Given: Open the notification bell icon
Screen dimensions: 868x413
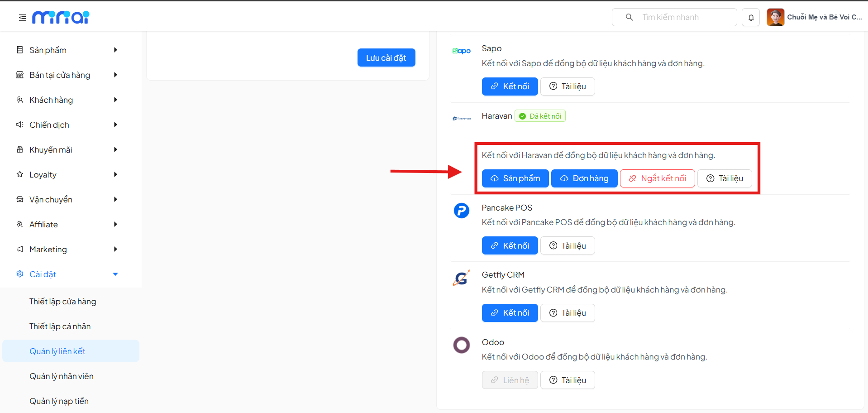Looking at the screenshot, I should [750, 17].
